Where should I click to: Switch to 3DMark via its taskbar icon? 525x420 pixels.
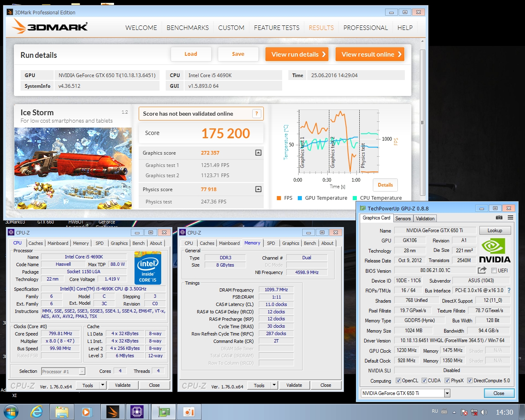click(112, 412)
